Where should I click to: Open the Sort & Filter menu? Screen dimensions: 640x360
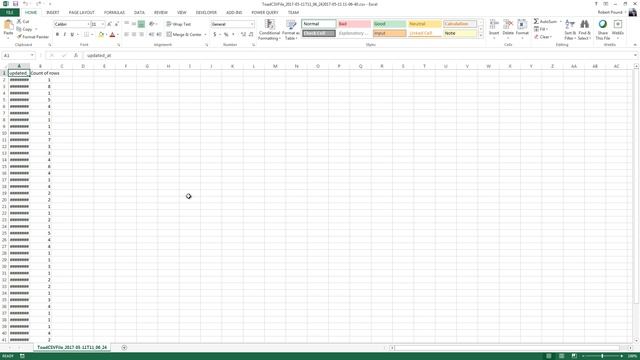(x=570, y=29)
